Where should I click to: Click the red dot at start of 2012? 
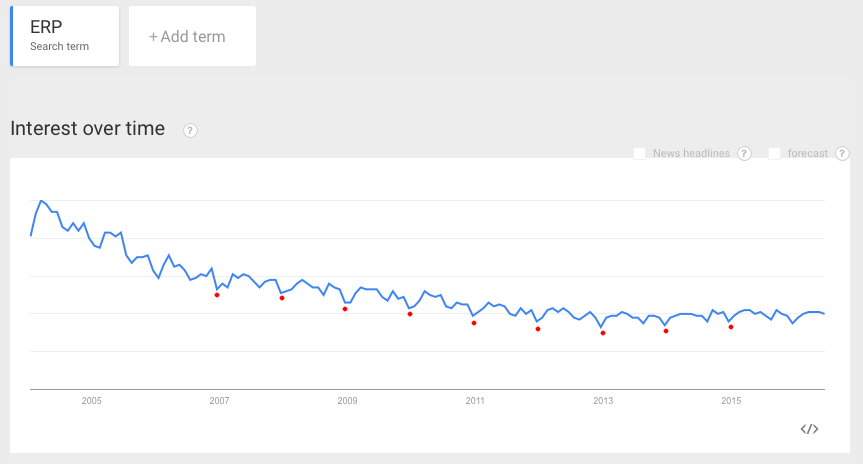538,329
